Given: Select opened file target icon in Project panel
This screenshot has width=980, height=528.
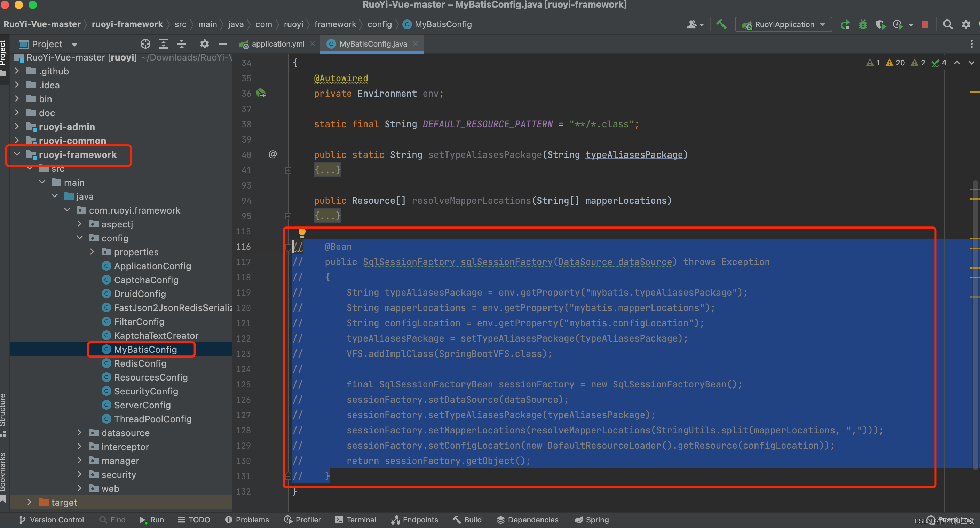Looking at the screenshot, I should tap(145, 44).
